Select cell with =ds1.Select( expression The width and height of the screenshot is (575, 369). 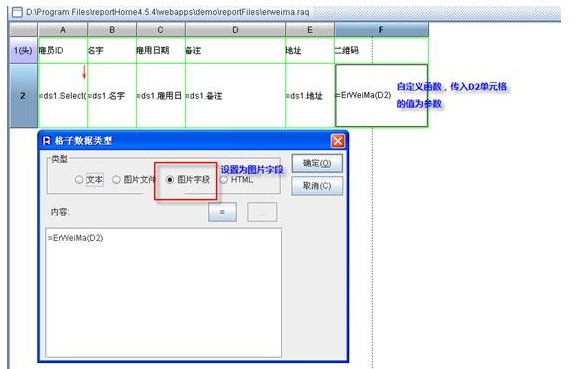click(x=63, y=96)
